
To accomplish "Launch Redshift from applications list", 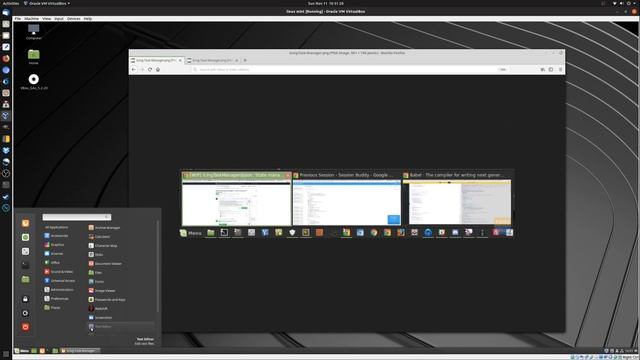I will 98,309.
